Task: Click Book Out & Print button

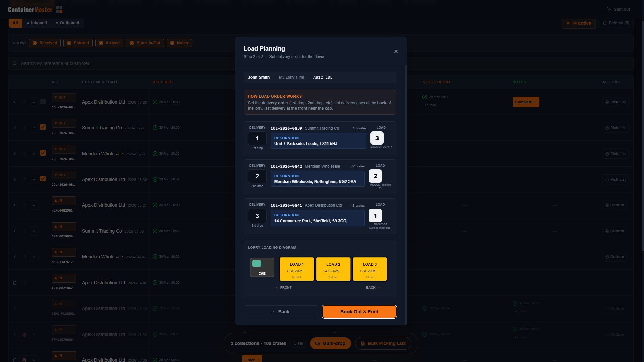Action: [359, 312]
